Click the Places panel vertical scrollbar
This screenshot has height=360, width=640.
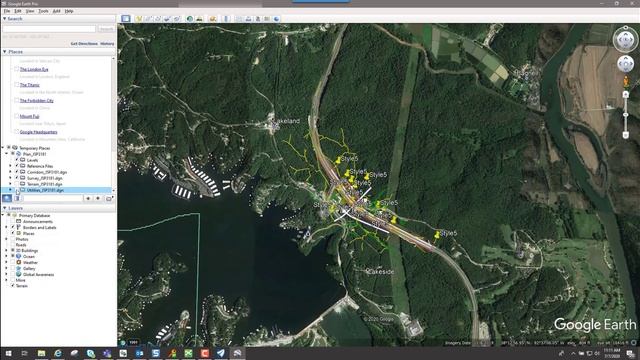(x=114, y=124)
